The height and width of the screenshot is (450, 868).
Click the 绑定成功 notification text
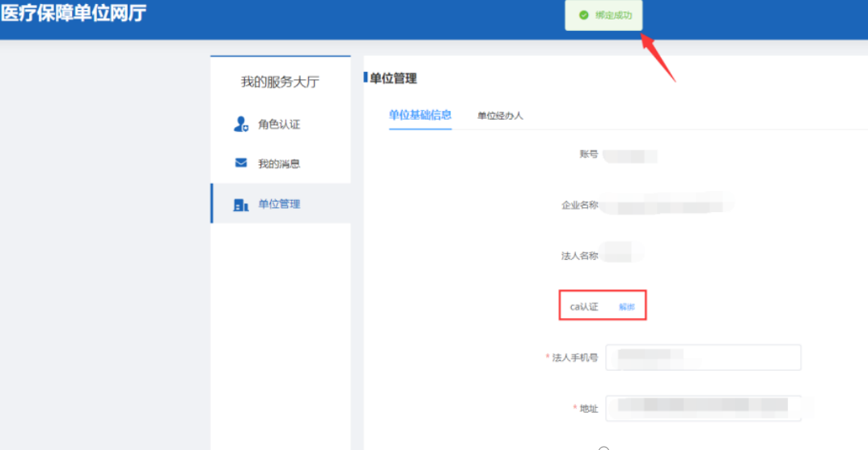click(x=613, y=15)
